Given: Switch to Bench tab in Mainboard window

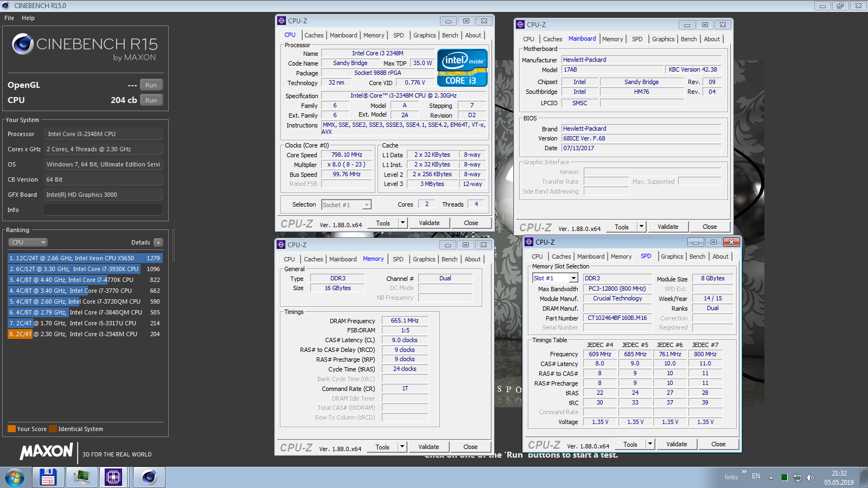Looking at the screenshot, I should click(x=688, y=39).
